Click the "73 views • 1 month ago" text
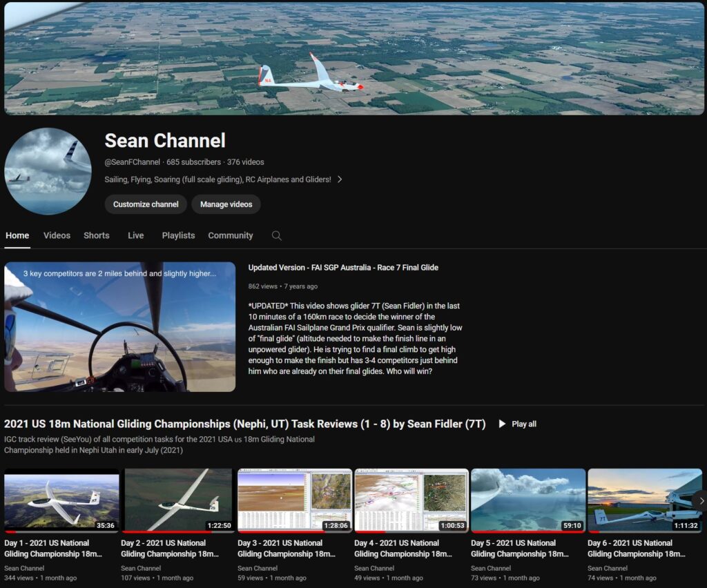 coord(505,578)
